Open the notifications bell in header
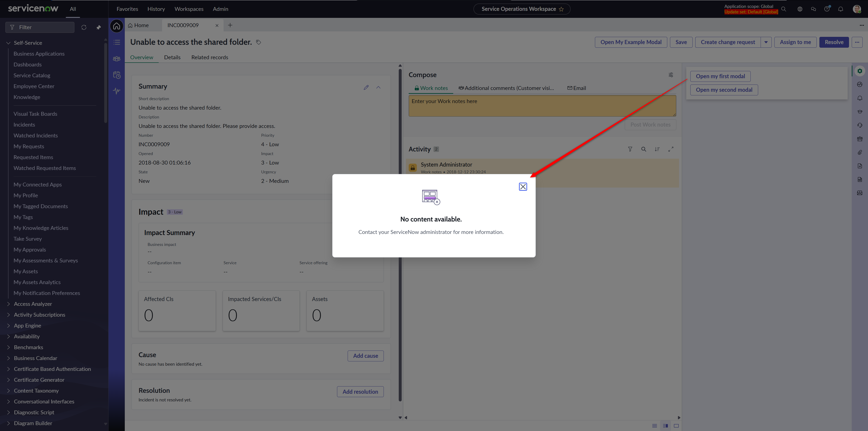This screenshot has width=868, height=431. click(840, 9)
